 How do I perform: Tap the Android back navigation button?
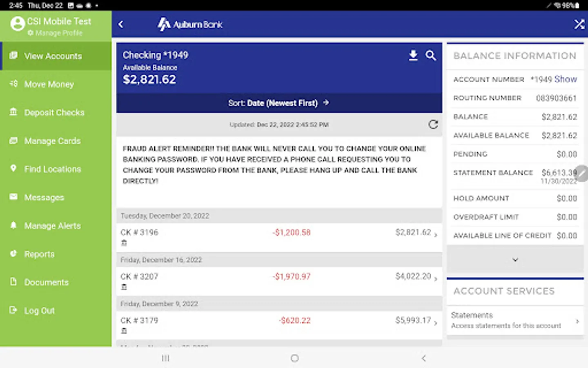pos(423,358)
